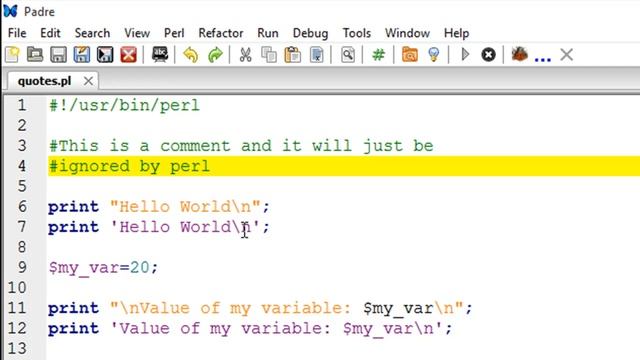Image resolution: width=640 pixels, height=360 pixels.
Task: Open the Perl menu
Action: [x=174, y=33]
